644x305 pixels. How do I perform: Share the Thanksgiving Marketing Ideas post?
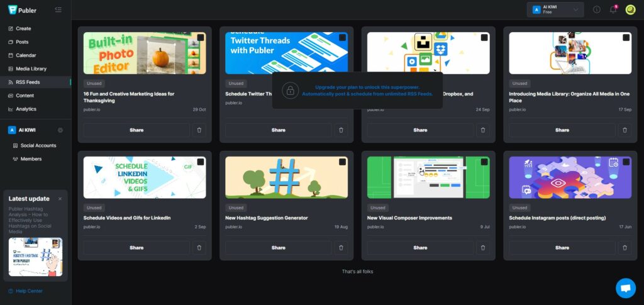coord(136,130)
